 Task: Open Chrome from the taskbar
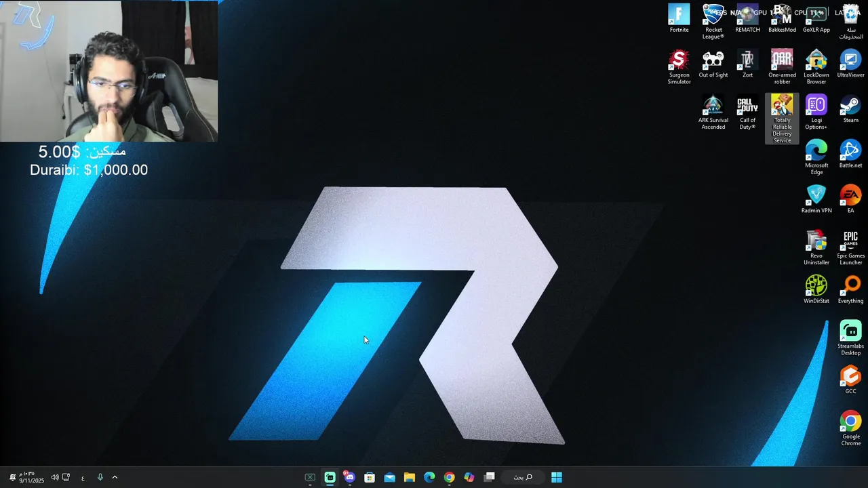point(449,477)
